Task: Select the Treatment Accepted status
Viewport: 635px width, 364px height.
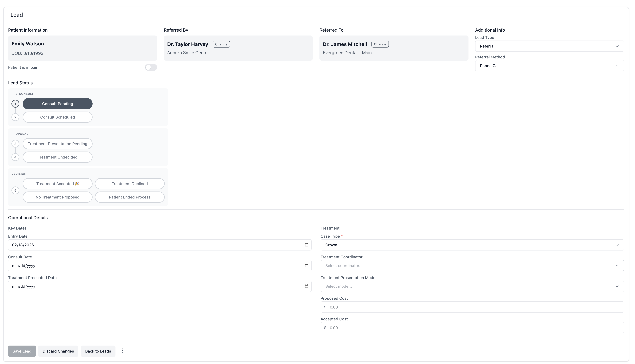Action: pos(57,184)
